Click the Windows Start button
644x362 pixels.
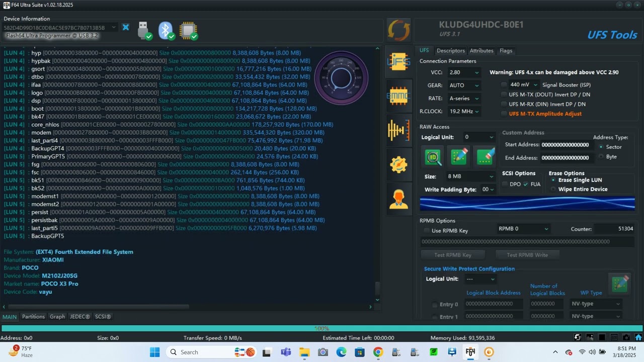tap(154, 352)
